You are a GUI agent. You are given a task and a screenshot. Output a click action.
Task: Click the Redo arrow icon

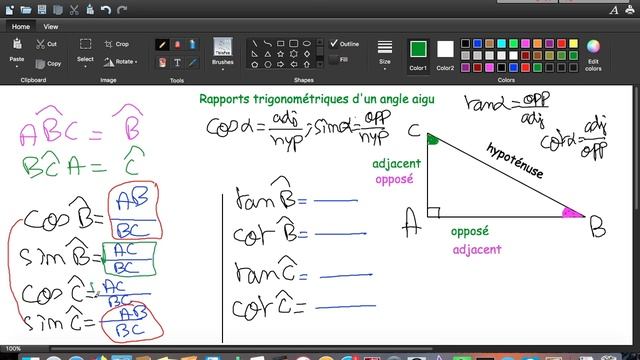[x=122, y=10]
